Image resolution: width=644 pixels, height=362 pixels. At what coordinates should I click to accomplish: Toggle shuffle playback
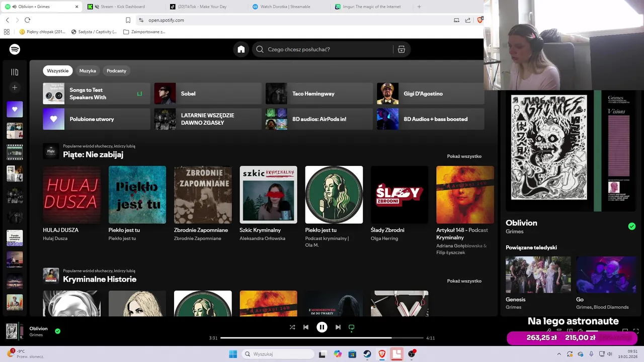point(292,327)
